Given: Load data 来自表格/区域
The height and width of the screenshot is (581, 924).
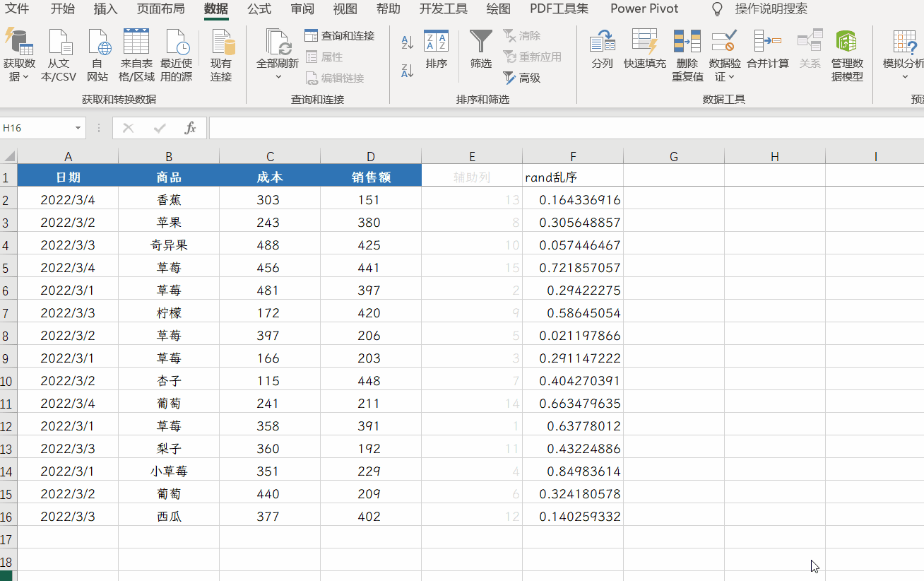Looking at the screenshot, I should [x=136, y=56].
